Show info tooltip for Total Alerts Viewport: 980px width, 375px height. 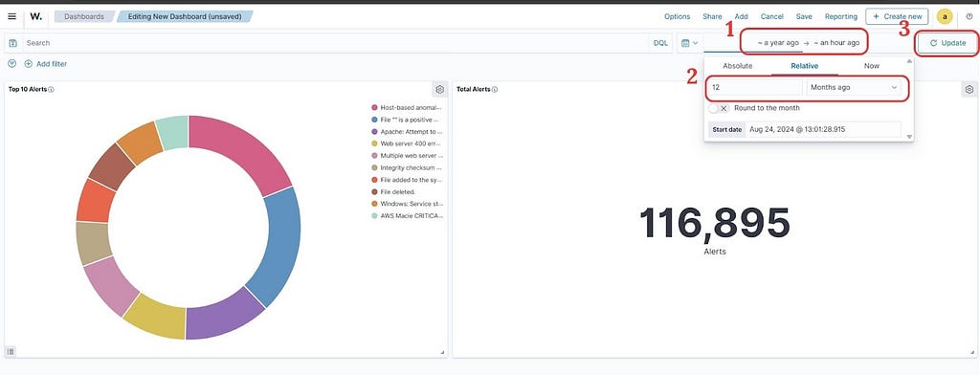click(x=495, y=89)
